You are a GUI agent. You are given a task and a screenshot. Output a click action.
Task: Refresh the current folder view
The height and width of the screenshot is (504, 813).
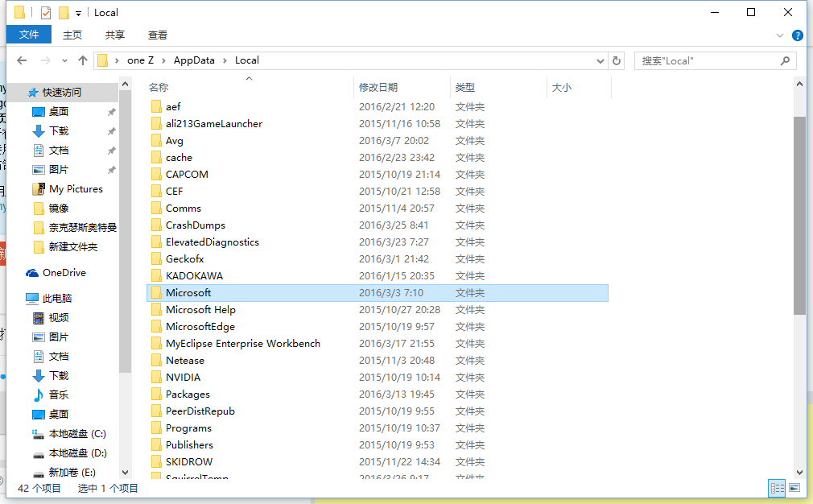(x=617, y=60)
